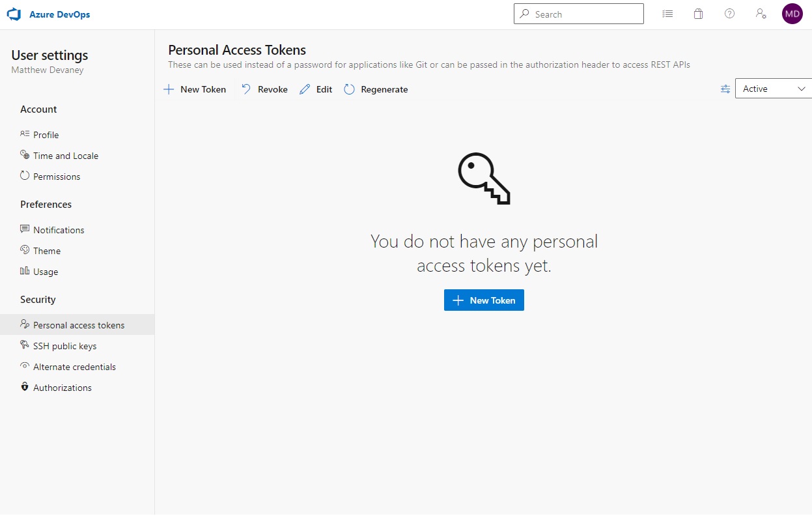
Task: Navigate to SSH public keys
Action: pos(64,346)
